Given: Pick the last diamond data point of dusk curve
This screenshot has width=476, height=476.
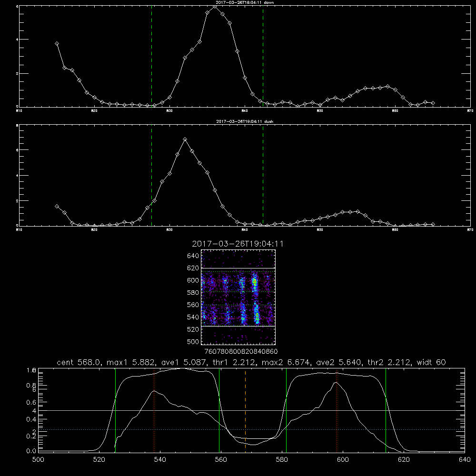Looking at the screenshot, I should [x=433, y=224].
